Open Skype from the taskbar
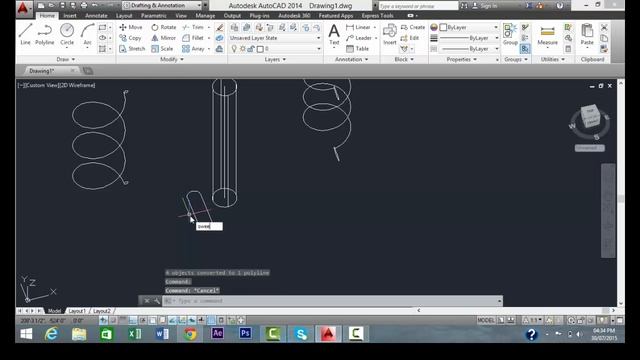 (301, 334)
